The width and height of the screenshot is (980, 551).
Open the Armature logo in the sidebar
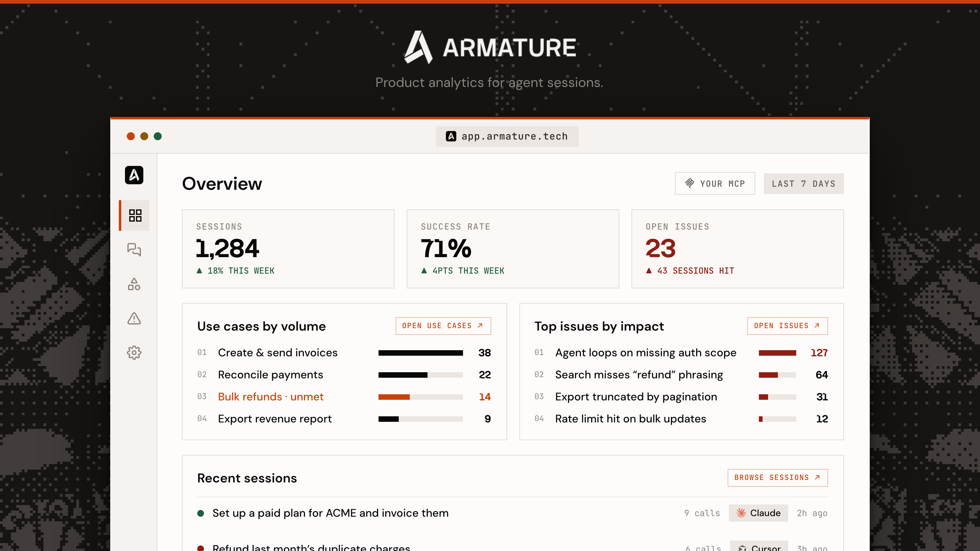(134, 175)
